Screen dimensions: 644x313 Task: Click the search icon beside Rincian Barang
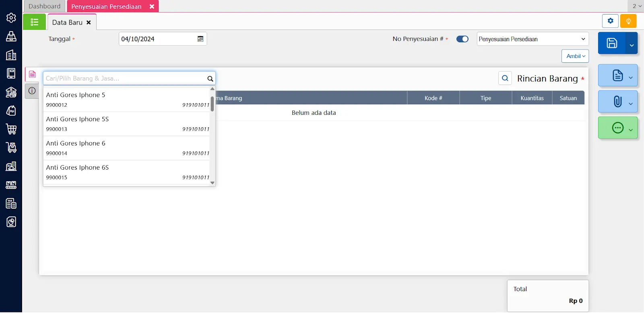pos(505,78)
